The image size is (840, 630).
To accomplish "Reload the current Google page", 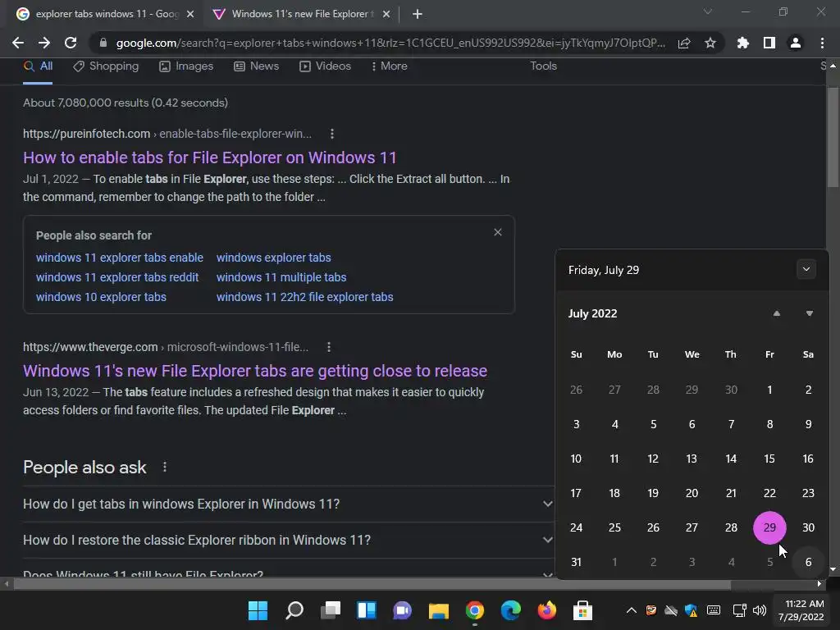I will [x=71, y=43].
